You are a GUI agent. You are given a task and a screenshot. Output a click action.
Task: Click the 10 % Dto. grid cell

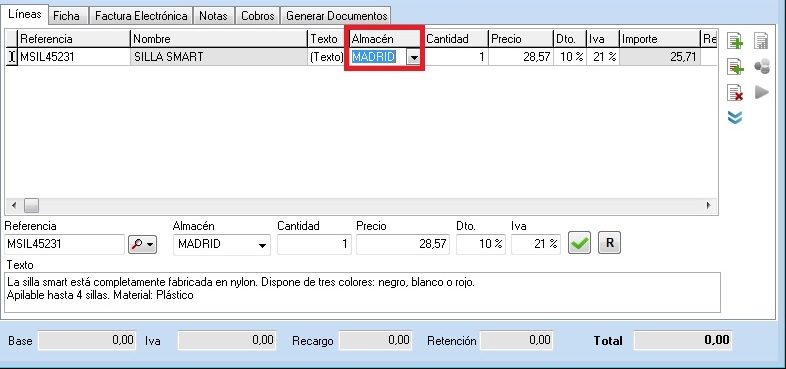tap(569, 57)
